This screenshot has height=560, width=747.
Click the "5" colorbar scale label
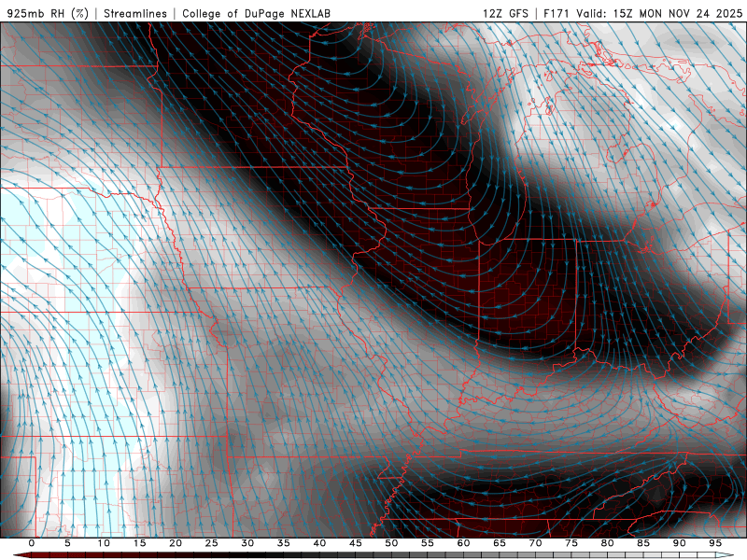pos(67,543)
